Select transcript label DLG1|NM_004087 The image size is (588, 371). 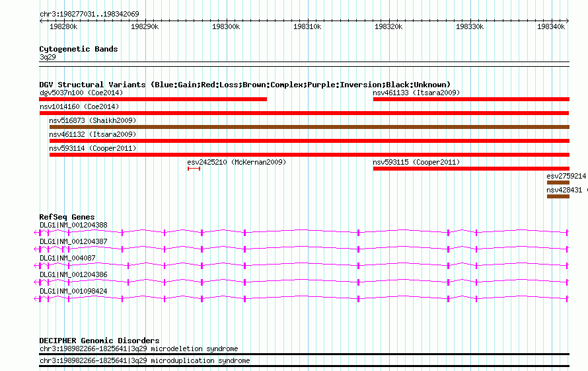(67, 259)
